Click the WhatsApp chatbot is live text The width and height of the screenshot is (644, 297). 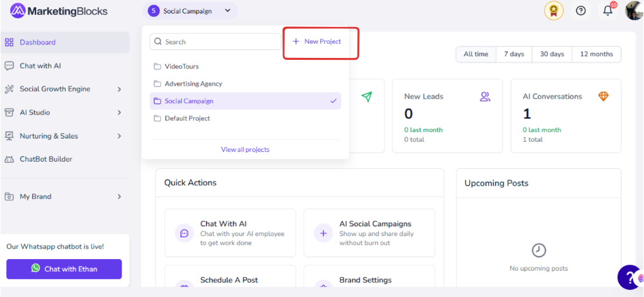click(x=55, y=247)
